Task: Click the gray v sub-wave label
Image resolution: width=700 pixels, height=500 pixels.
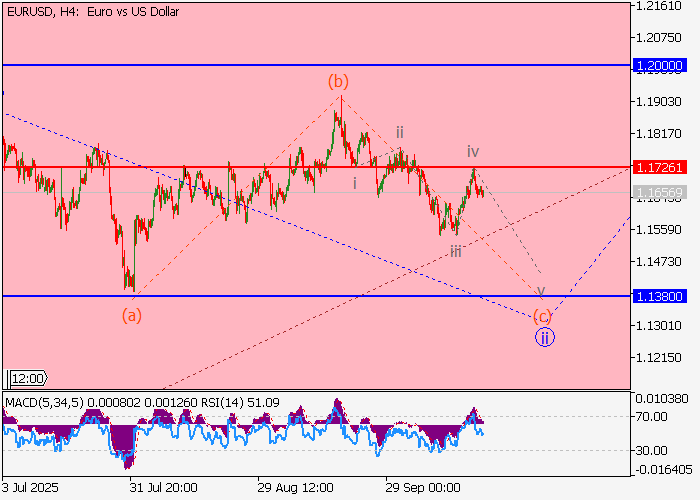Action: (541, 292)
